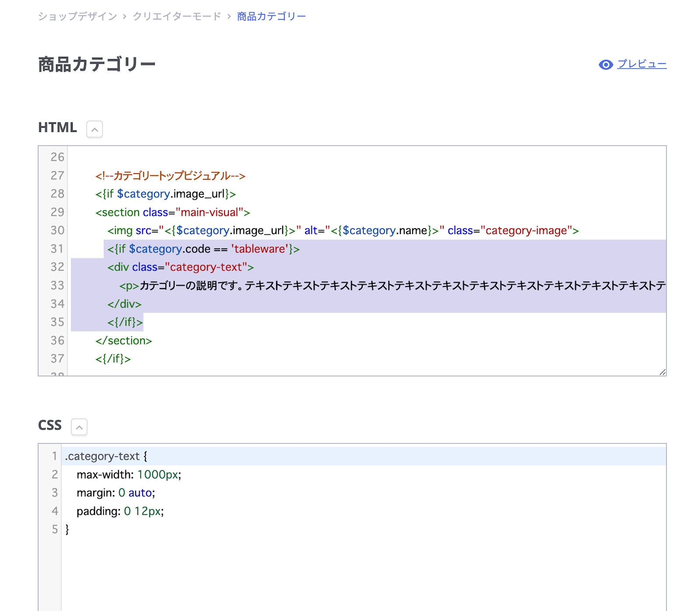Click line number 1 in CSS gutter

click(54, 456)
